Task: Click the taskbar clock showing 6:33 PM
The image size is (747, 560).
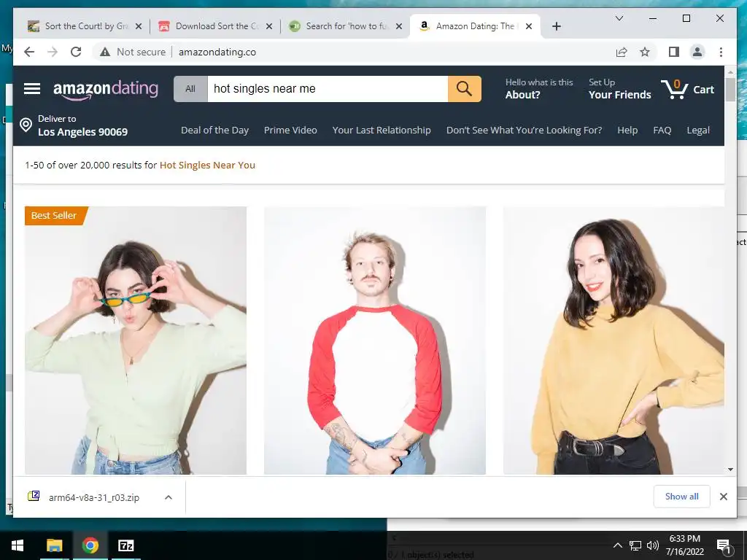Action: click(684, 545)
